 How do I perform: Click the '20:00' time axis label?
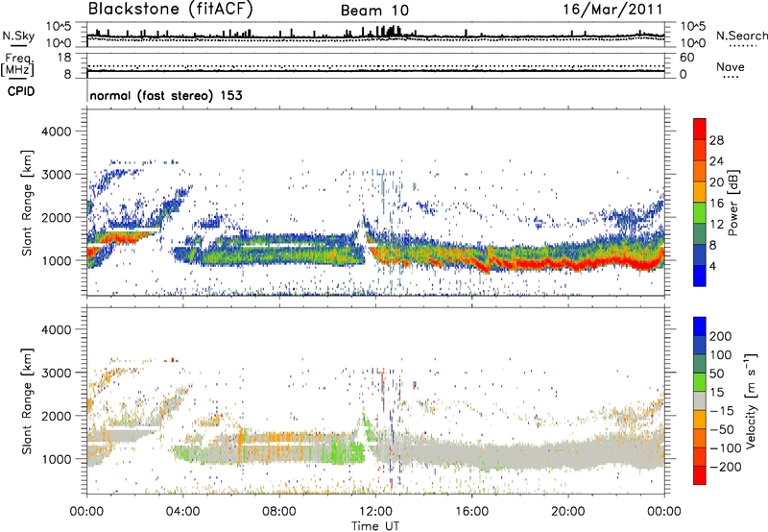click(x=567, y=512)
